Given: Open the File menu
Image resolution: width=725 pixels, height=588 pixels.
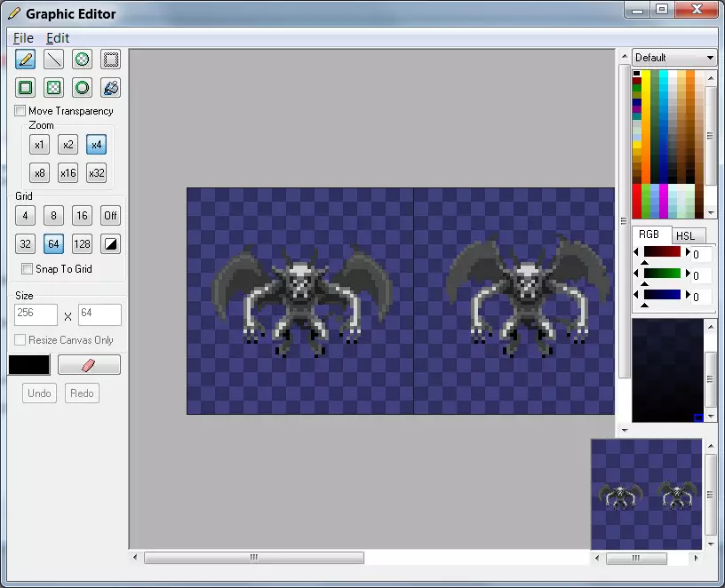Looking at the screenshot, I should point(23,38).
